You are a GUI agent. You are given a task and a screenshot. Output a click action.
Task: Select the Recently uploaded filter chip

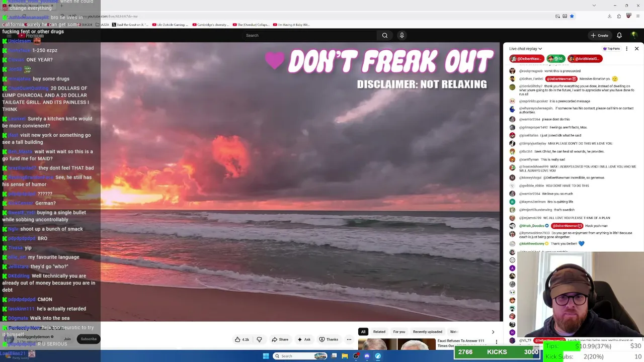428,332
